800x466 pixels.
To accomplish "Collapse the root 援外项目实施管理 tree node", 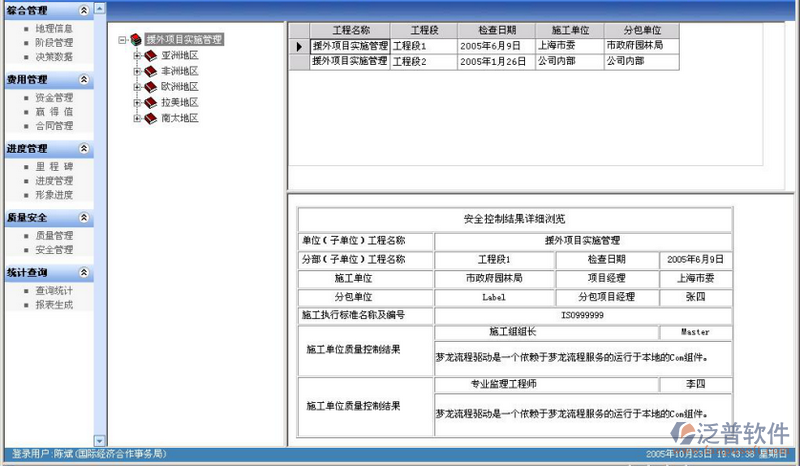I will [121, 40].
